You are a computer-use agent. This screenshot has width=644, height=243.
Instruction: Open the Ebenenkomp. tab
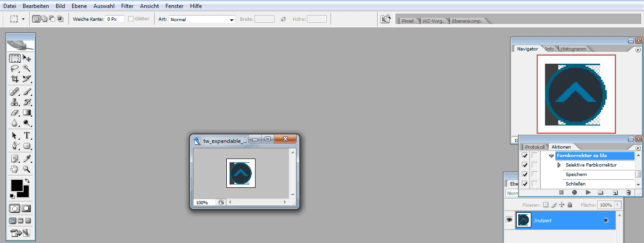click(467, 21)
